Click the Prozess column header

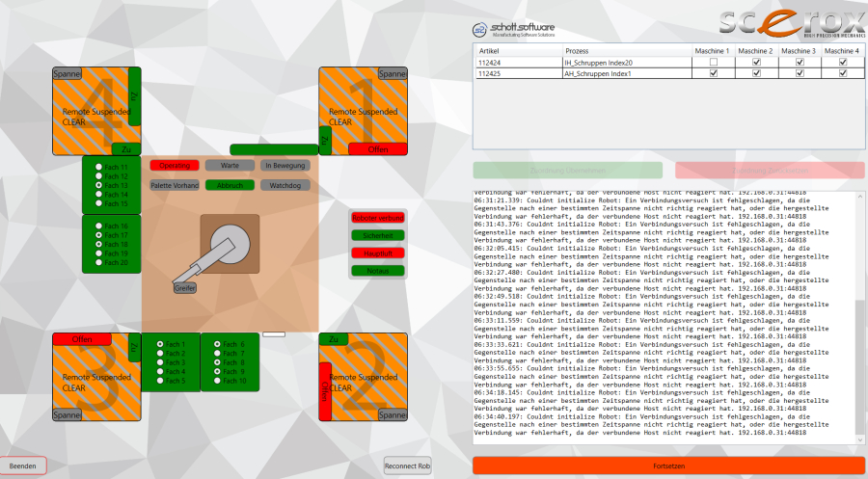pos(578,50)
